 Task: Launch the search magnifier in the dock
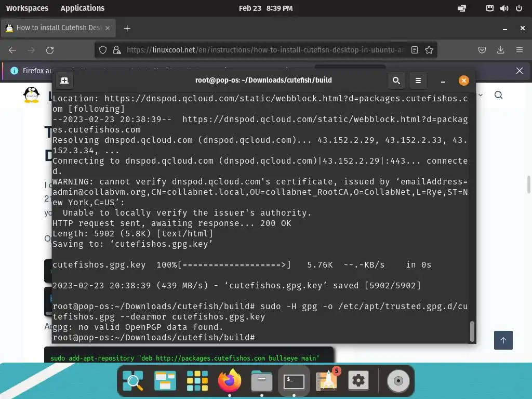pos(132,381)
